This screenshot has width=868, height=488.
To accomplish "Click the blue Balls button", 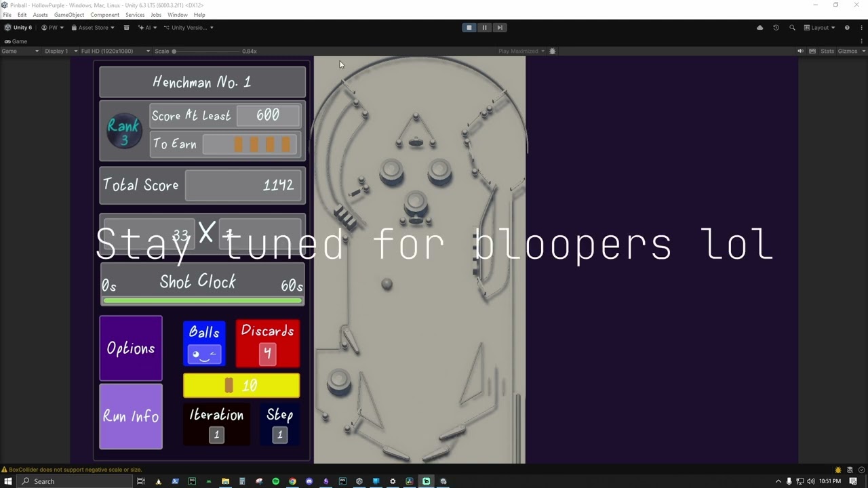I will [204, 344].
